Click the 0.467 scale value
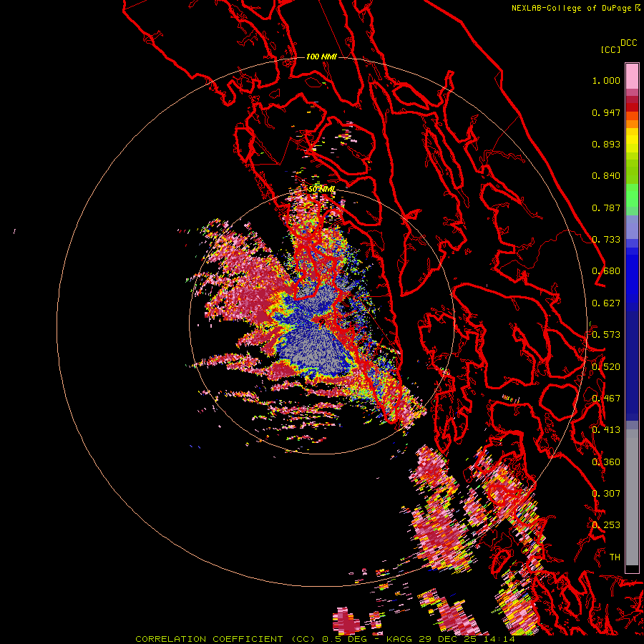644x644 pixels. coord(606,399)
